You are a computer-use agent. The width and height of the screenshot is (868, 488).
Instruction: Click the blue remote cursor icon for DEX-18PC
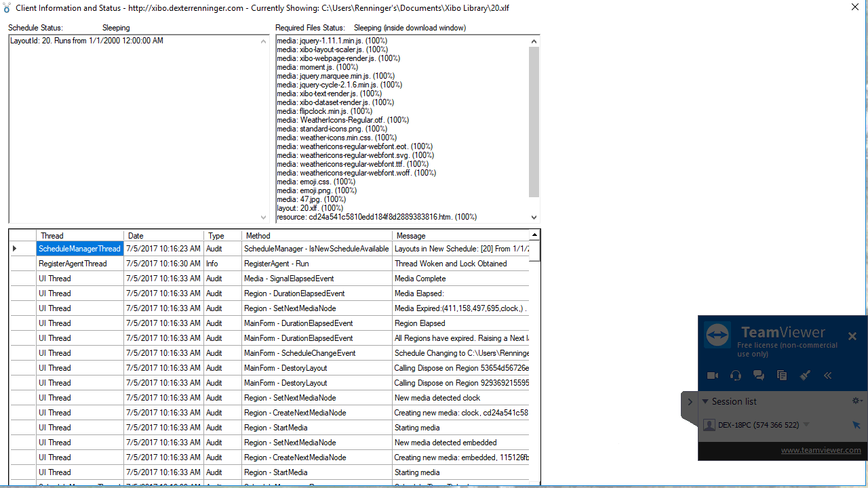[x=856, y=425]
